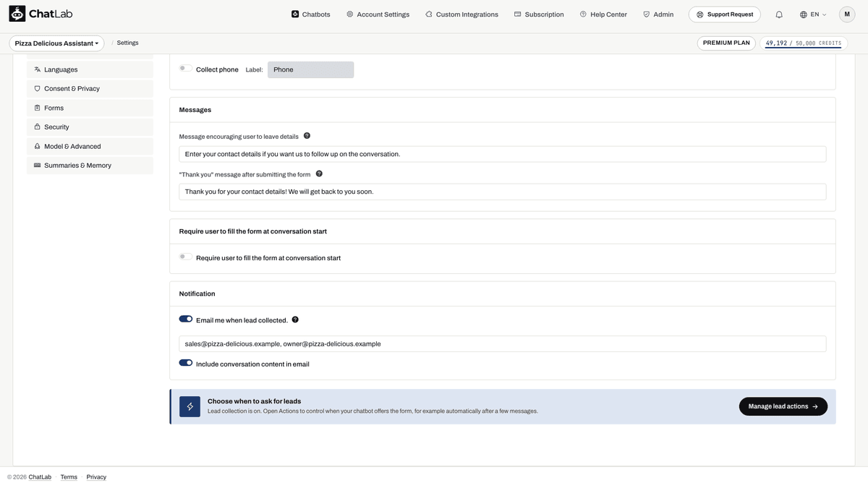The image size is (868, 488).
Task: Click the Forms clipboard icon
Action: (x=38, y=108)
